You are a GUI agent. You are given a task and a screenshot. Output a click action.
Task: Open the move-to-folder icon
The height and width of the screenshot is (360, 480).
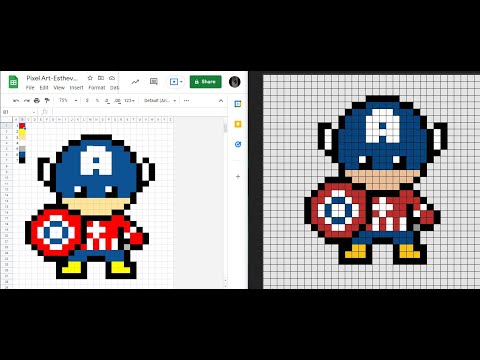(x=101, y=78)
